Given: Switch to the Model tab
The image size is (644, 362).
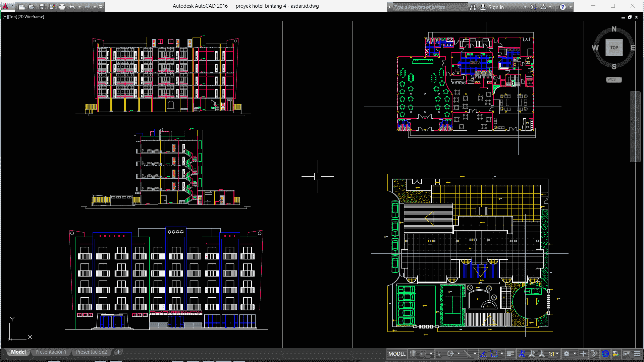Looking at the screenshot, I should tap(18, 352).
